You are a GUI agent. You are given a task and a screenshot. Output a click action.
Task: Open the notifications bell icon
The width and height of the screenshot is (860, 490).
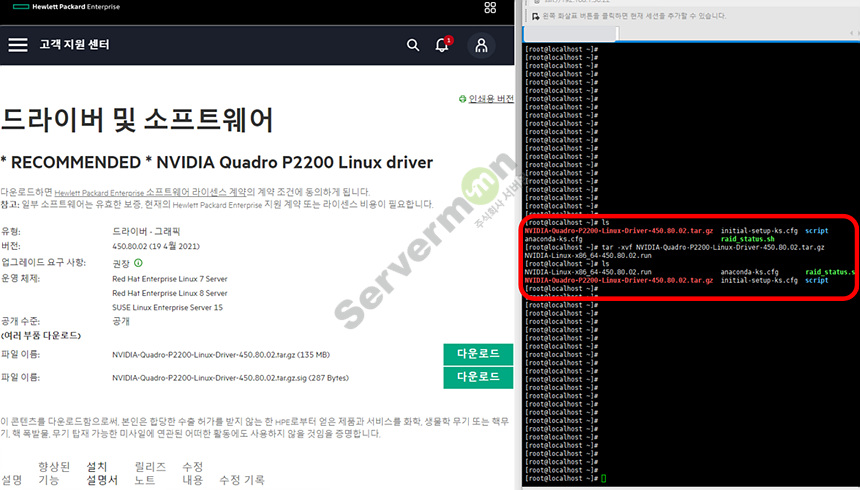tap(442, 45)
